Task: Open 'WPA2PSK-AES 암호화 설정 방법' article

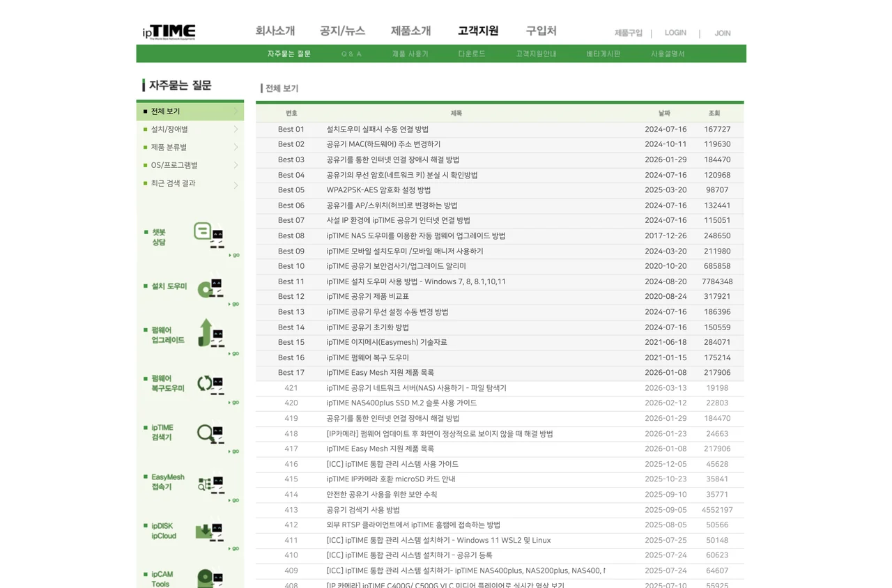Action: point(378,190)
